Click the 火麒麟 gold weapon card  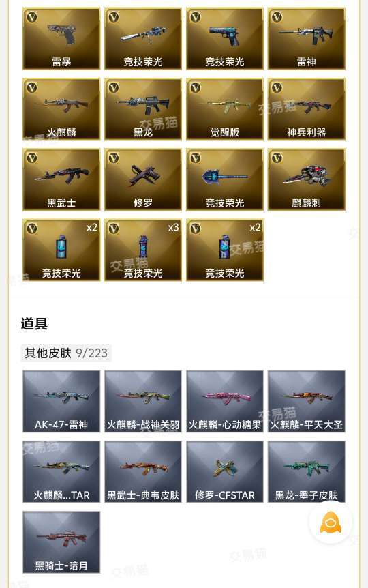tap(61, 109)
